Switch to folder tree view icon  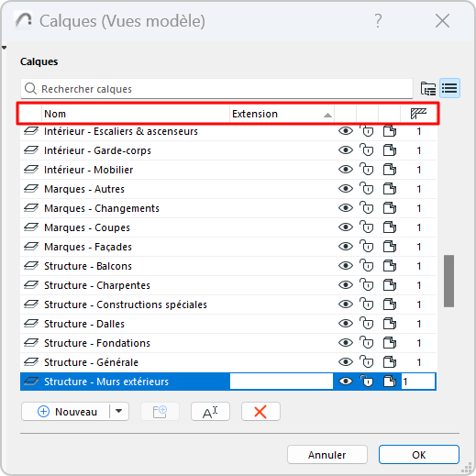click(x=428, y=89)
